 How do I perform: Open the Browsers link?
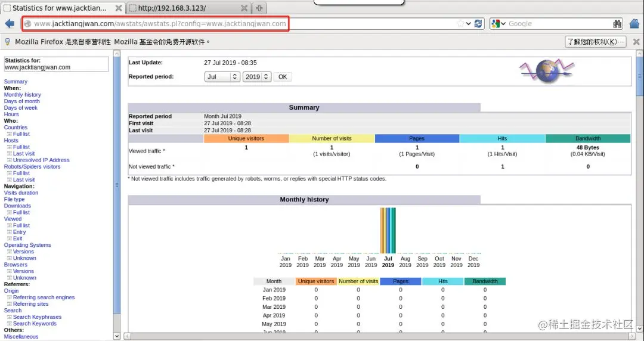(x=16, y=265)
